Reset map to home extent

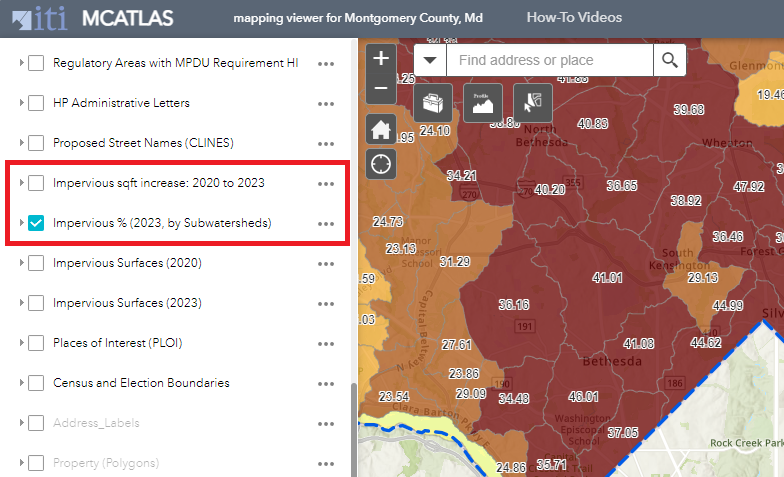(x=380, y=129)
